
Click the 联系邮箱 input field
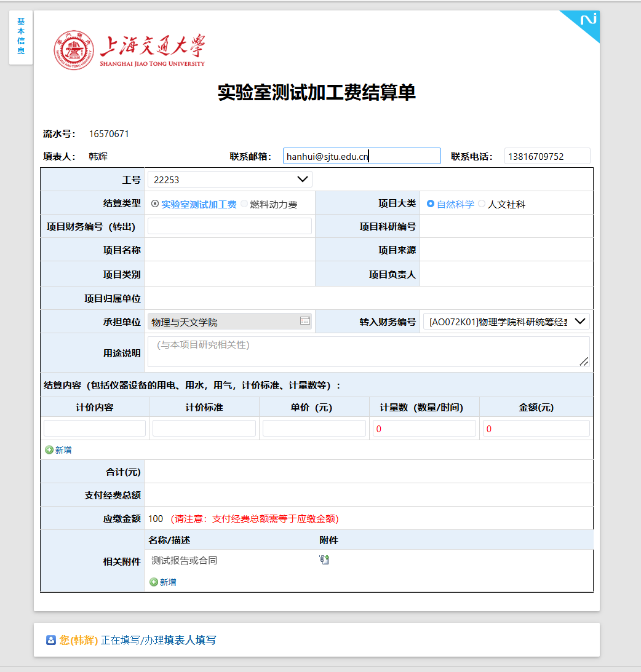coord(362,156)
